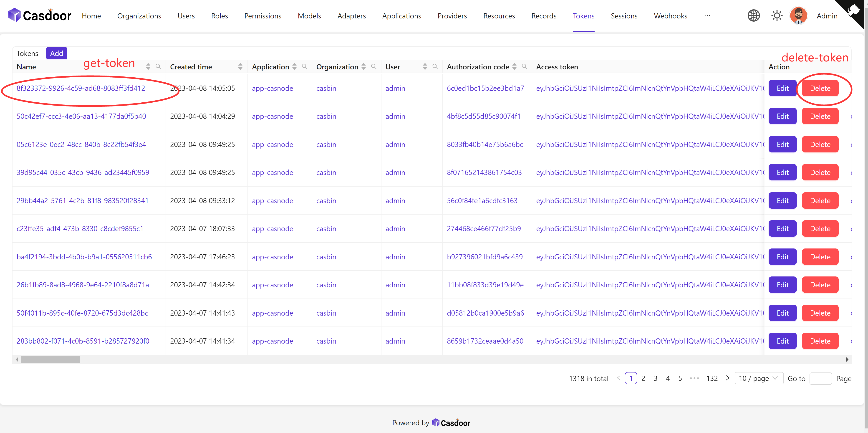Switch to the Sessions section
The image size is (868, 433).
click(x=624, y=16)
